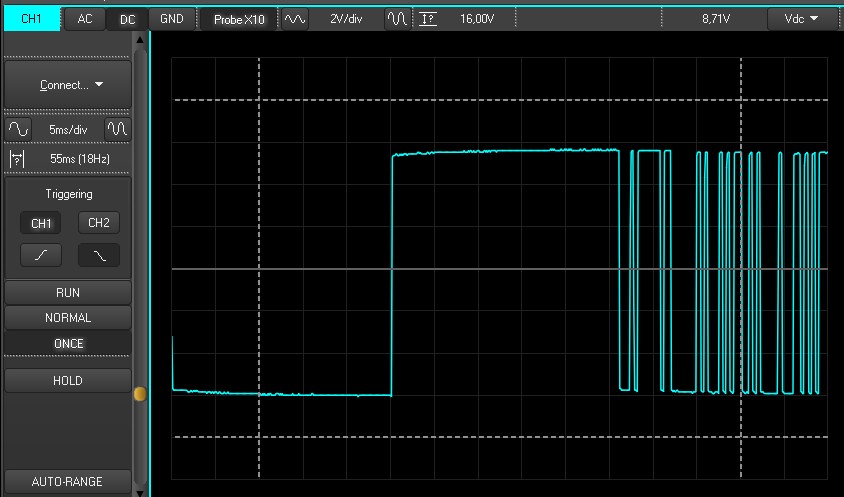Set input coupling to DC

[128, 19]
